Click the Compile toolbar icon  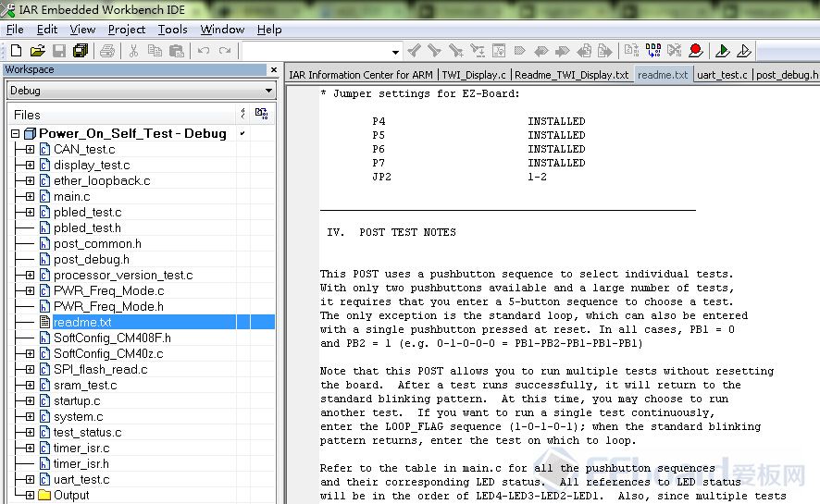tap(631, 51)
